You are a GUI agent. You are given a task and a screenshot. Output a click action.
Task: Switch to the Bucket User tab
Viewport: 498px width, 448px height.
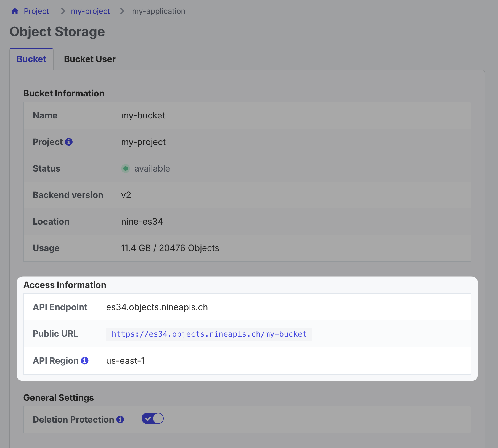(x=89, y=59)
